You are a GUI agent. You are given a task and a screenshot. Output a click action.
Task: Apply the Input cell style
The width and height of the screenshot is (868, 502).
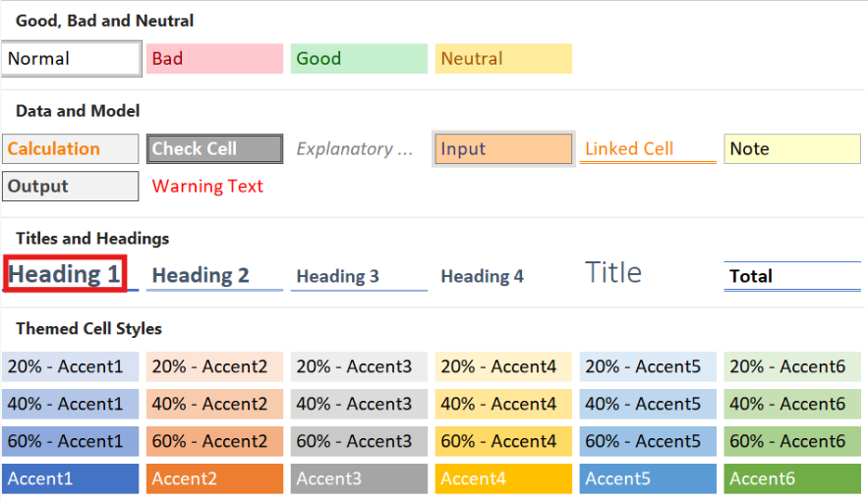click(x=503, y=149)
